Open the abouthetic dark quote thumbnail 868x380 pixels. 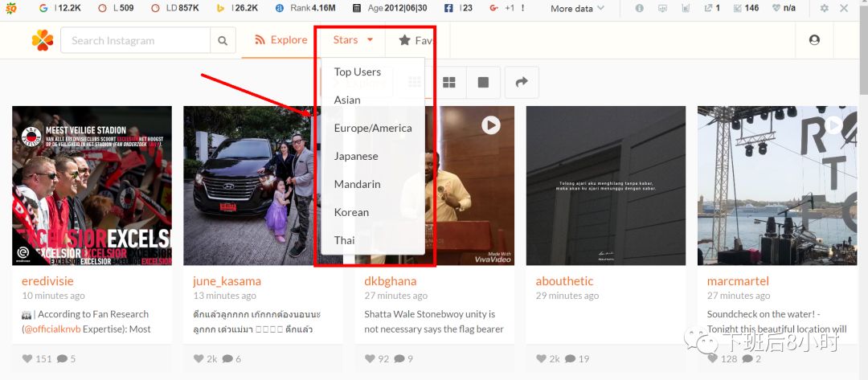[x=606, y=186]
